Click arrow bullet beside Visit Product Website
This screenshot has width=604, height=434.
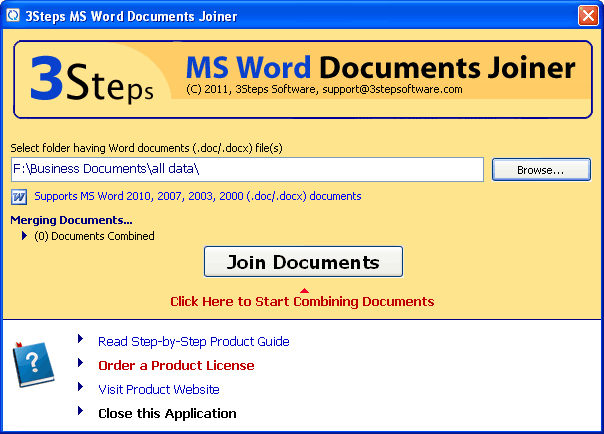(81, 388)
